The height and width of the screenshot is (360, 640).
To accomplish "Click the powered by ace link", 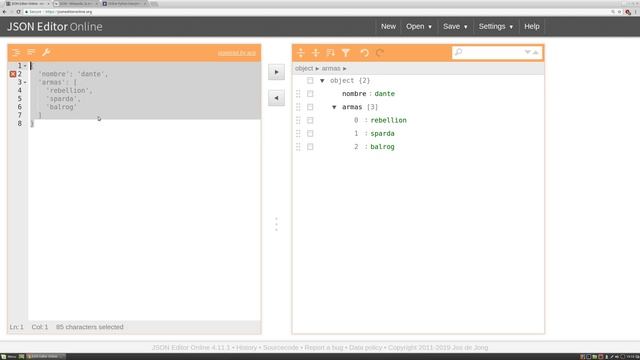I will point(237,53).
